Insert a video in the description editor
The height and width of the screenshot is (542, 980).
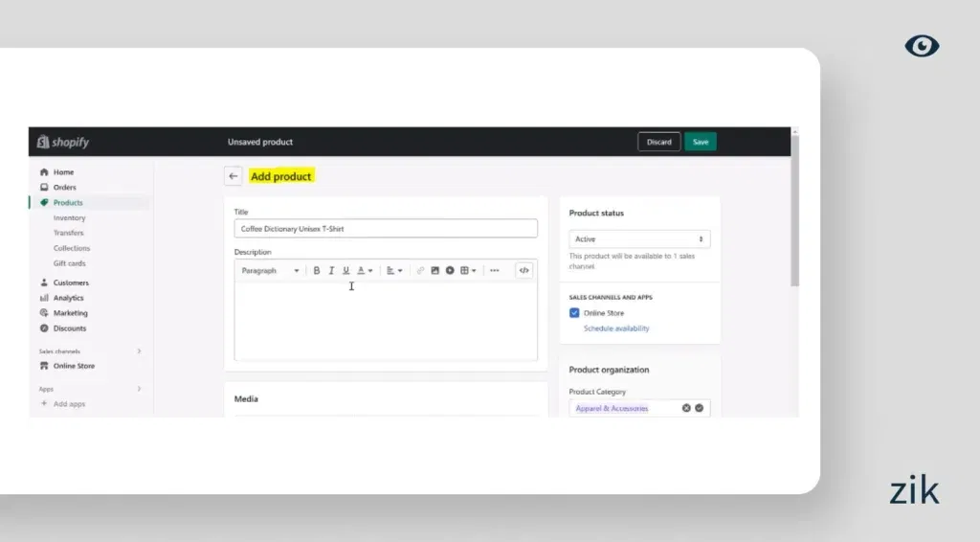[449, 271]
